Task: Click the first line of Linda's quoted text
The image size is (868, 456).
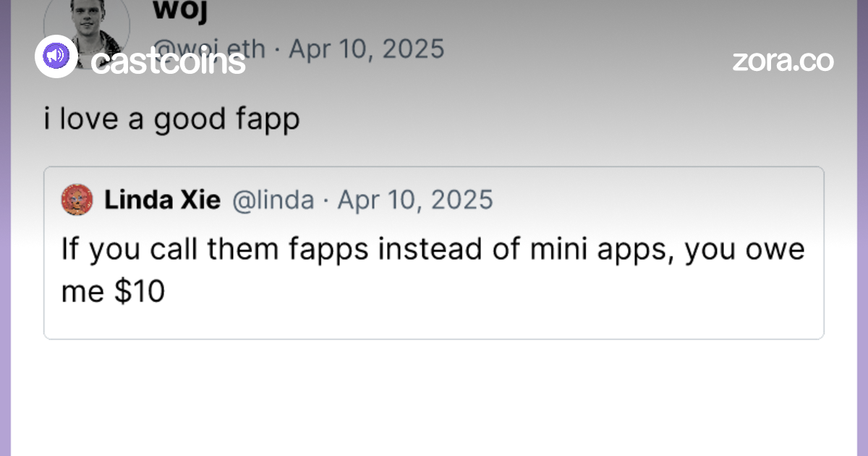Action: pos(433,250)
